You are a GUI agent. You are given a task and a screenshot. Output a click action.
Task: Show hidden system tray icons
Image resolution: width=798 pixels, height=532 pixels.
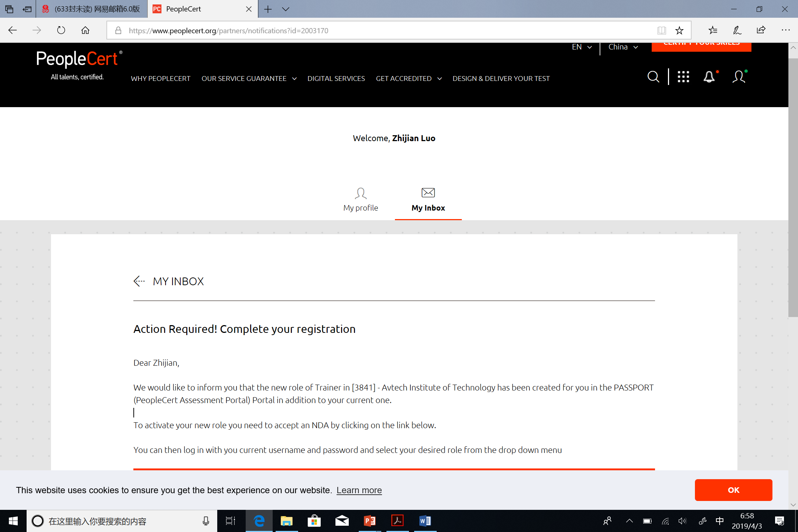[x=629, y=521]
